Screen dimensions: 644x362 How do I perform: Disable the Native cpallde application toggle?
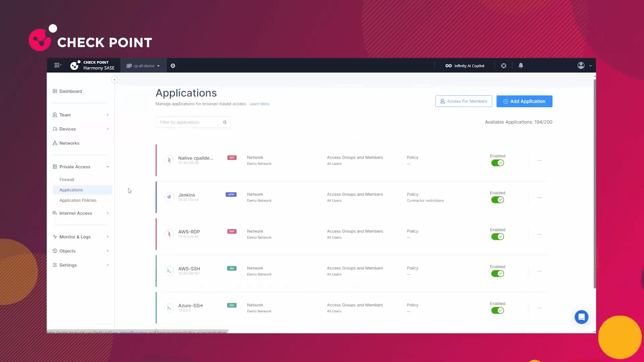(497, 163)
